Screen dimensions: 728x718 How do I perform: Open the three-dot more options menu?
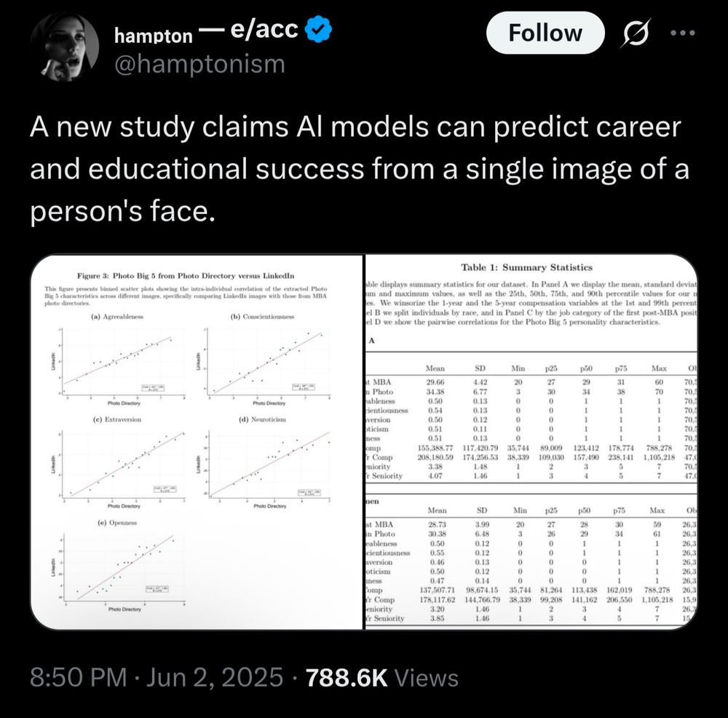point(683,33)
